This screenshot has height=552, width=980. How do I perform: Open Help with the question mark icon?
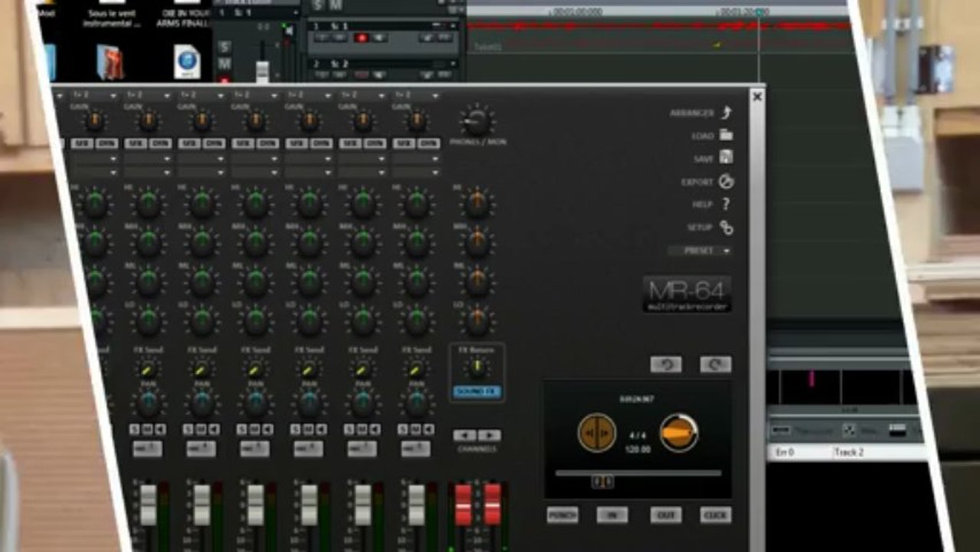click(x=726, y=205)
